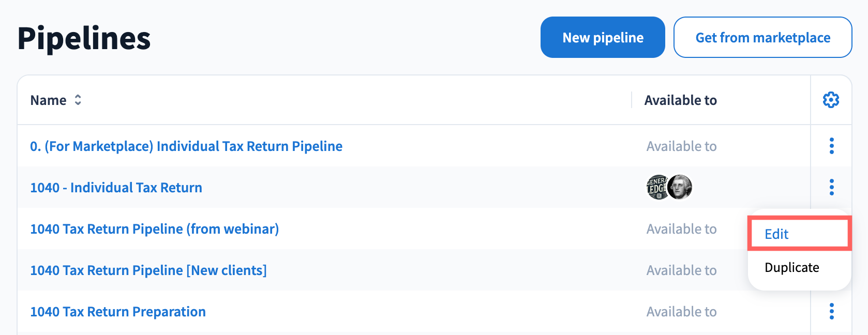
Task: Click the Available to column header
Action: 680,100
